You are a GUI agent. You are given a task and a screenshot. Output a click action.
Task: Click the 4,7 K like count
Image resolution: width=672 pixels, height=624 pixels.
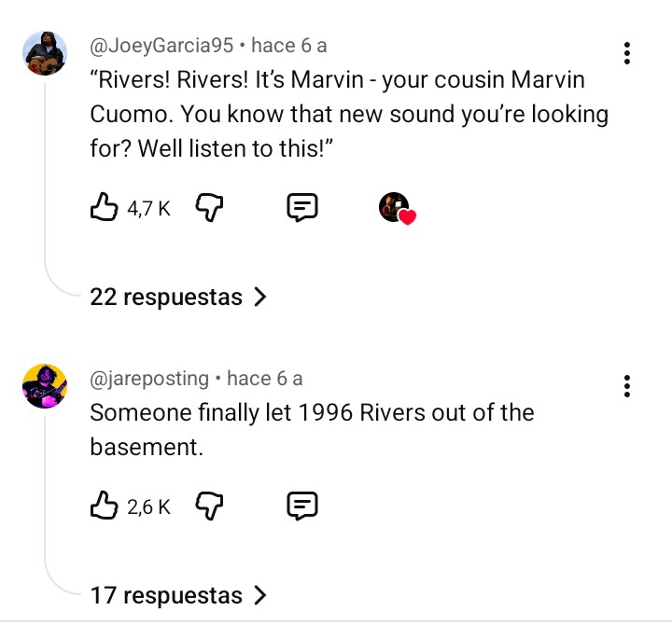pos(148,209)
